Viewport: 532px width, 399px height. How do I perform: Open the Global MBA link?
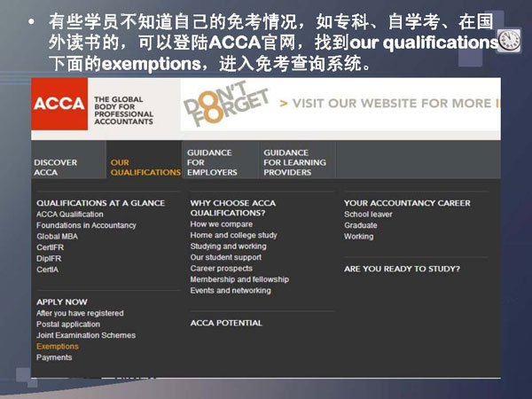[56, 237]
